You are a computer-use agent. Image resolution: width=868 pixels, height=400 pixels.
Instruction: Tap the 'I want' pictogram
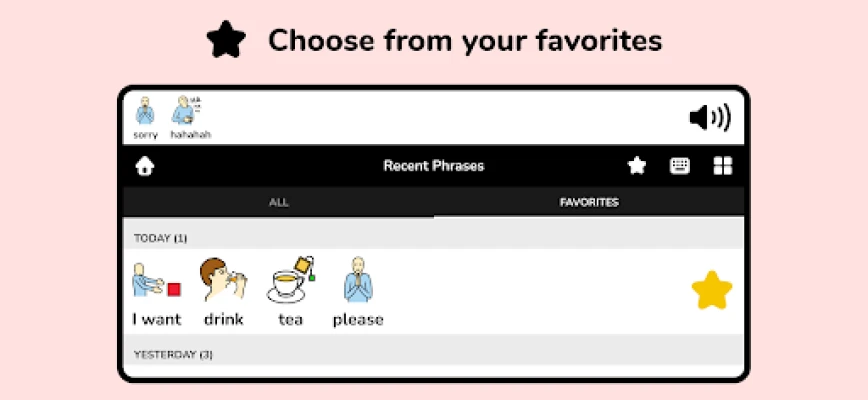point(157,294)
